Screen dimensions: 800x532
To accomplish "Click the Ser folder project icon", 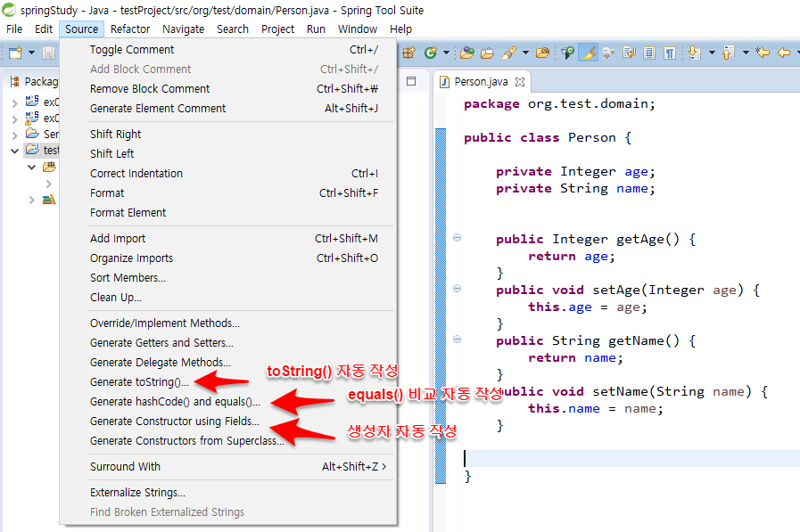I will [x=32, y=134].
